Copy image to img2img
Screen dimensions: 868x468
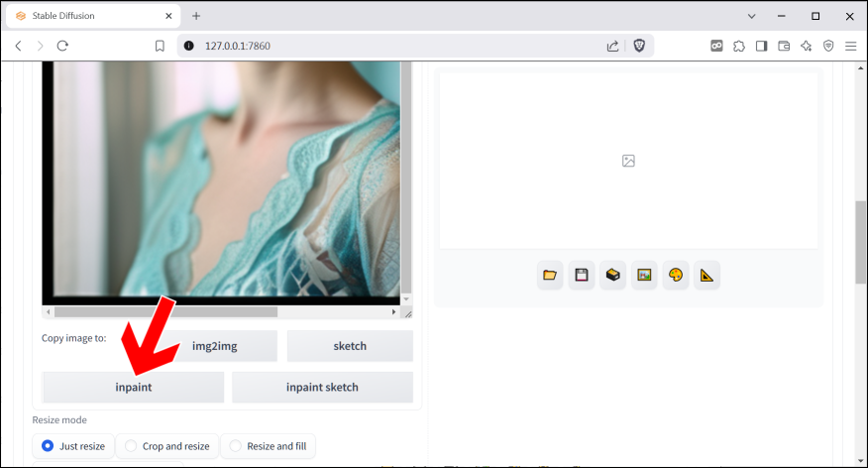click(221, 346)
